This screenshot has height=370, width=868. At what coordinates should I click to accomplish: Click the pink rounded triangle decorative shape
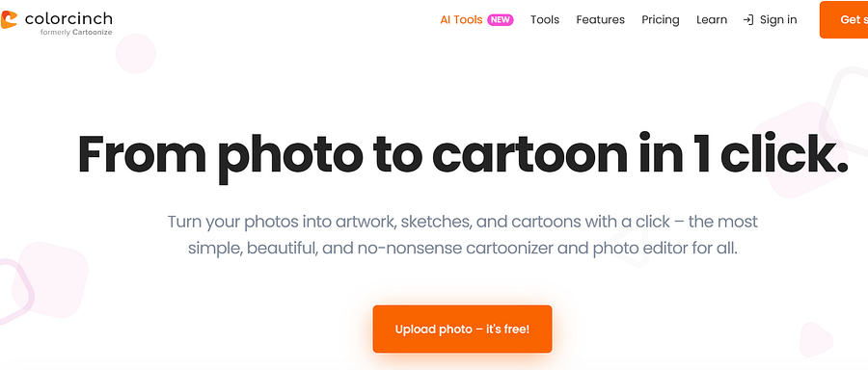(816, 339)
